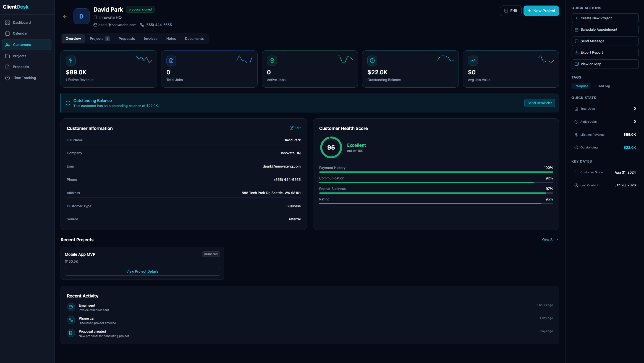Expand View All recent projects

(x=549, y=239)
